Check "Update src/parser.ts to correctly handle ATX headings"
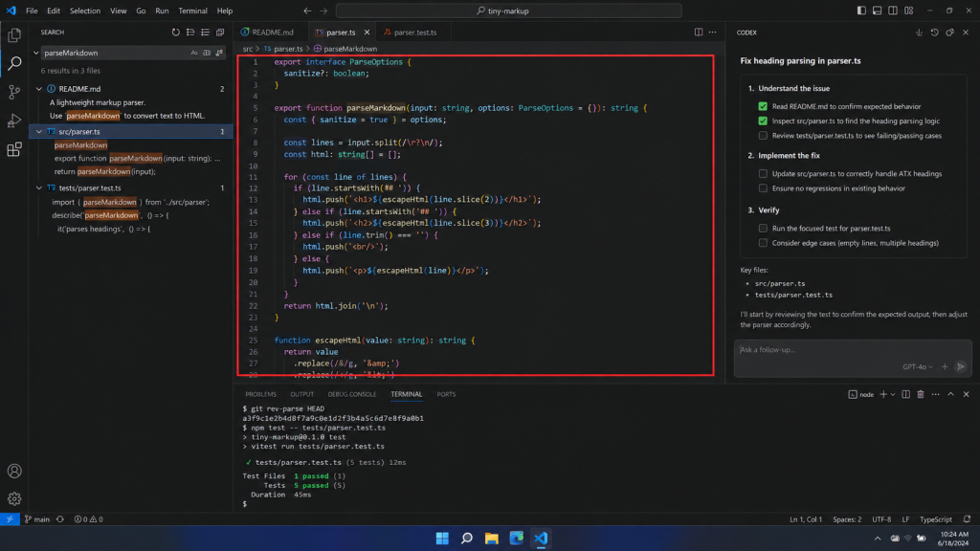The height and width of the screenshot is (551, 980). [x=763, y=174]
